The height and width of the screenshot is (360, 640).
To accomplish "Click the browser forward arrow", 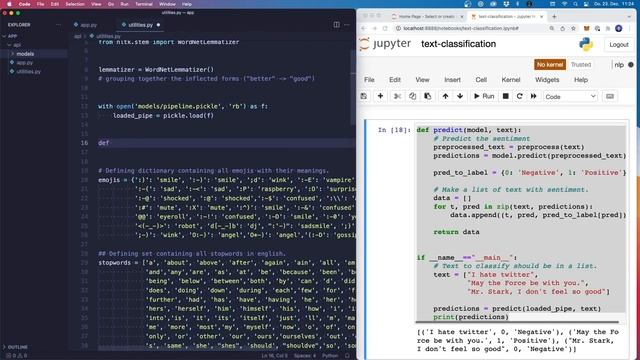I will point(374,28).
